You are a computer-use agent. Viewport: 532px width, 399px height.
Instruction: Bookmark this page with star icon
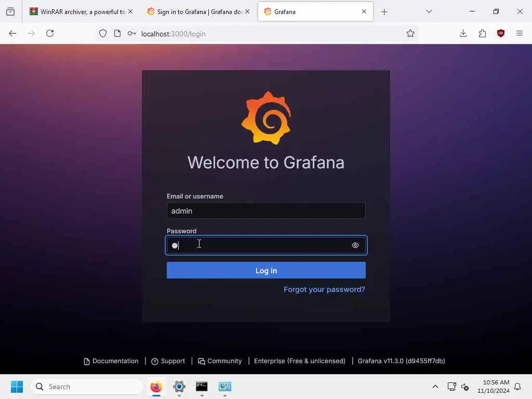coord(410,33)
